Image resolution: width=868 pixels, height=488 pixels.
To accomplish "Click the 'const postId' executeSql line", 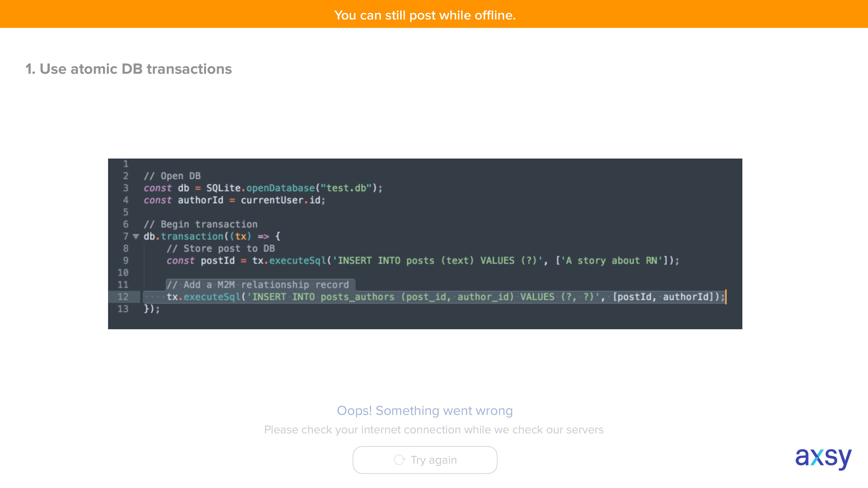I will pyautogui.click(x=423, y=261).
